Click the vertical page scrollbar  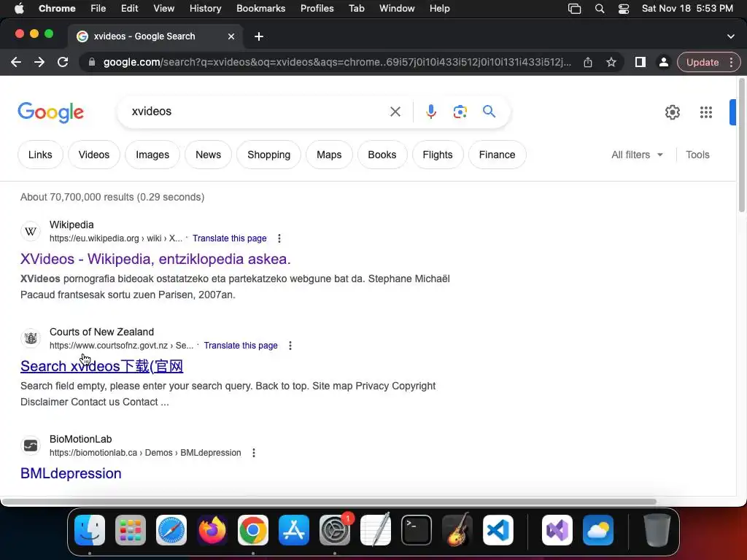tap(741, 145)
